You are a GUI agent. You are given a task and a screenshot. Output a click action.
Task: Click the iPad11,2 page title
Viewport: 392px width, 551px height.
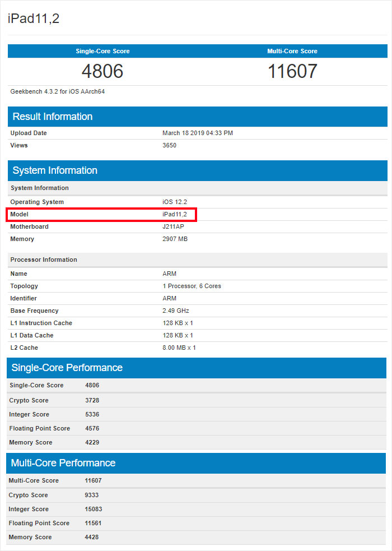(x=34, y=18)
